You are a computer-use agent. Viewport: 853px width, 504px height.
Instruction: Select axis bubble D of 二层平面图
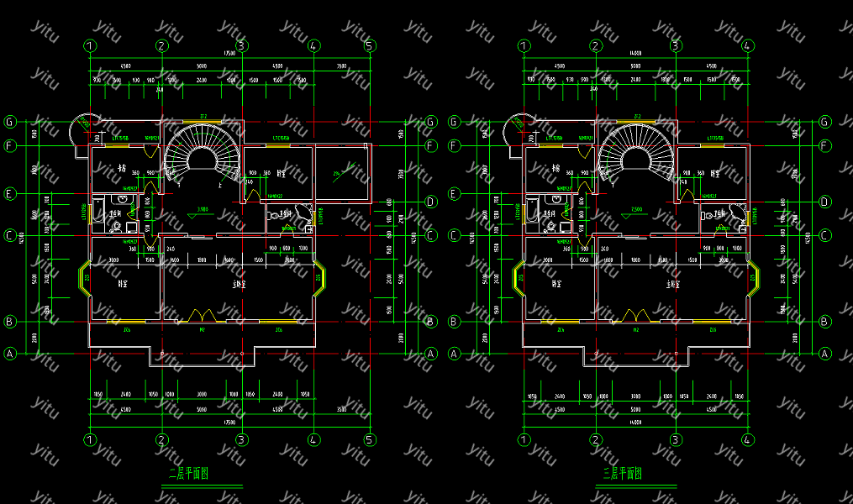click(x=431, y=202)
